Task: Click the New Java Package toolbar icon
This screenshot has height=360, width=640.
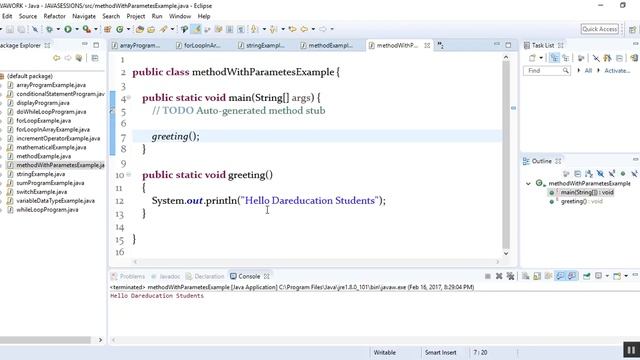Action: click(108, 29)
